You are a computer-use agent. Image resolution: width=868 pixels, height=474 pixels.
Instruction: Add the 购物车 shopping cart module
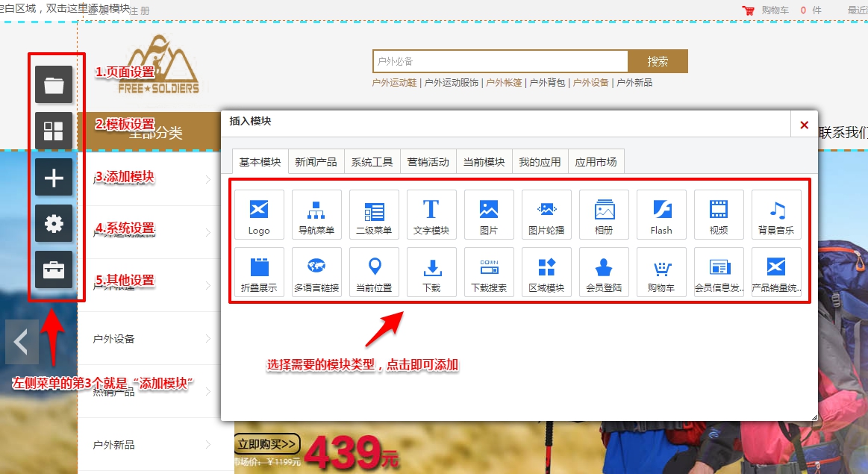(661, 272)
